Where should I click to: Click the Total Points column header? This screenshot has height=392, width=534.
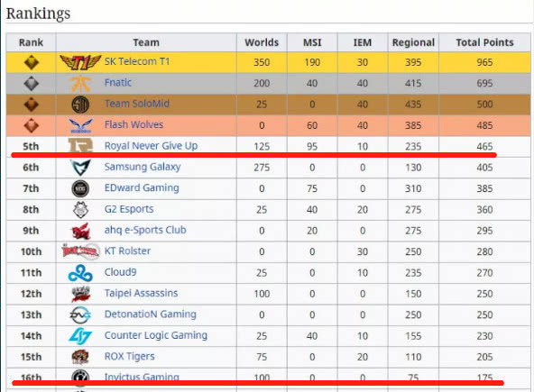pos(484,42)
